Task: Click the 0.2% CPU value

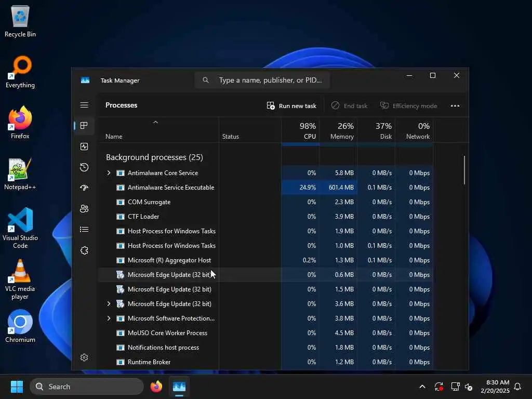Action: [309, 260]
